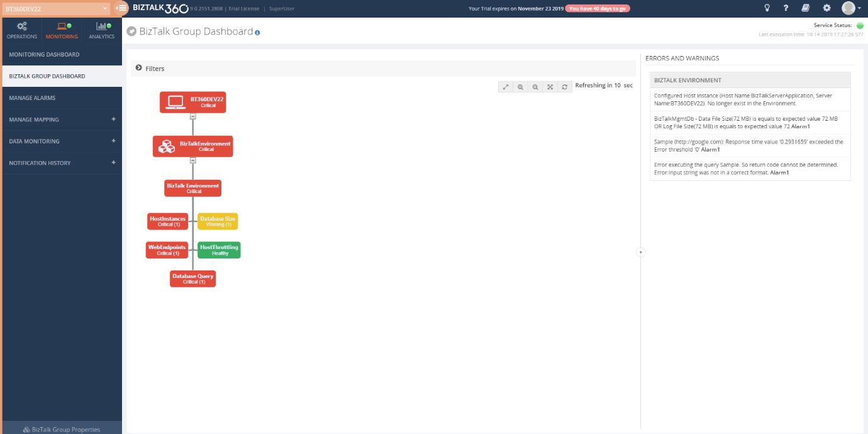This screenshot has height=434, width=868.
Task: Click the green Service Status indicator
Action: coord(860,26)
